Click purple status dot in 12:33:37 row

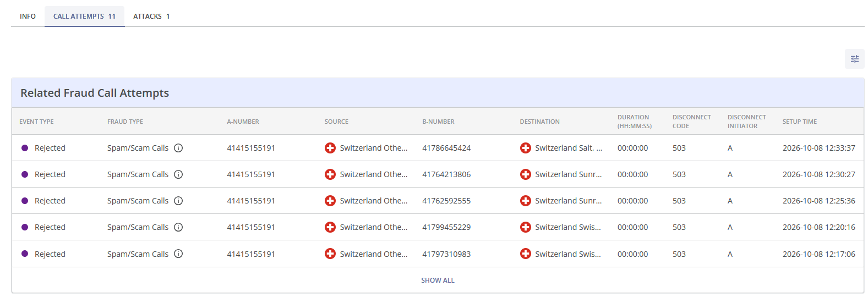pos(25,148)
